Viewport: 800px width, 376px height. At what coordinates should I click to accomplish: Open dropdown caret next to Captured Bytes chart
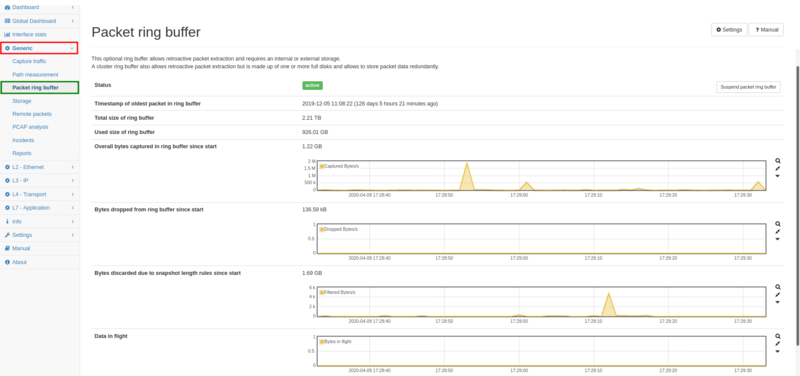click(778, 176)
